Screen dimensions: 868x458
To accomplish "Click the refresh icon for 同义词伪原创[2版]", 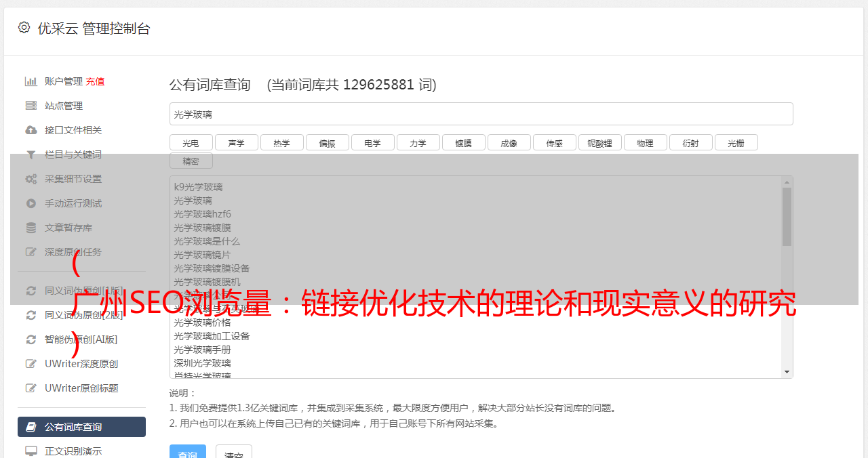I will tap(31, 315).
